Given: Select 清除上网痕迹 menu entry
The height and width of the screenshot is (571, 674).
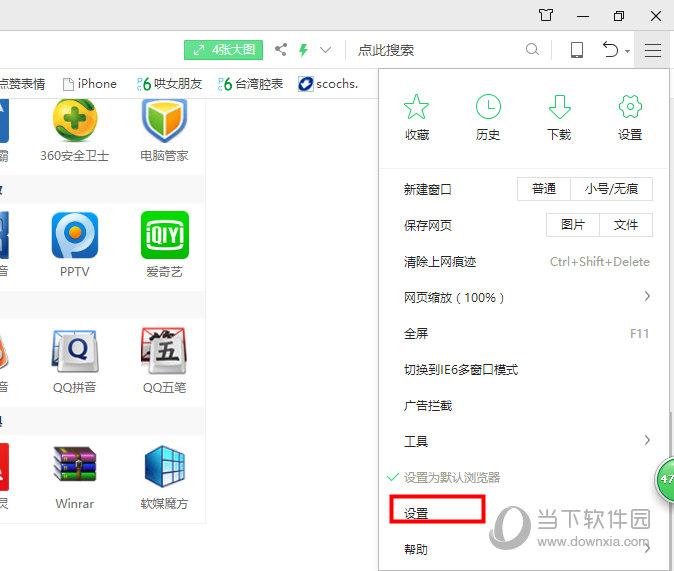Looking at the screenshot, I should [x=524, y=262].
